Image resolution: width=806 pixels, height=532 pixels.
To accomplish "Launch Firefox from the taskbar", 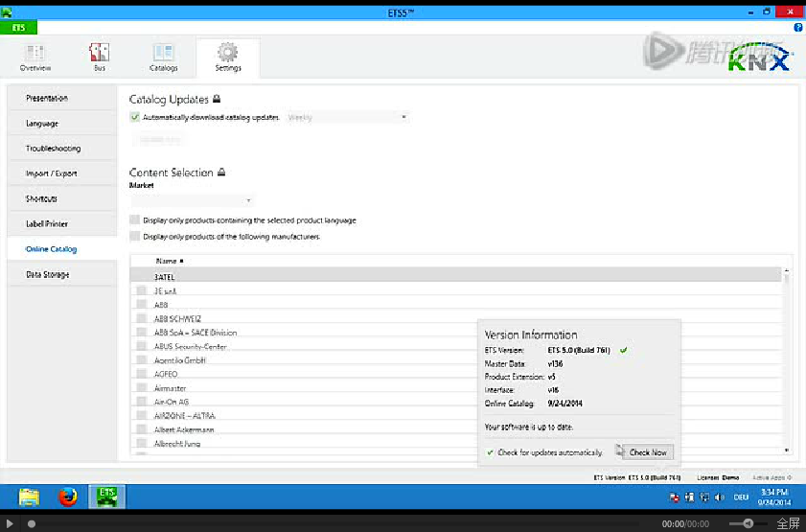I will pyautogui.click(x=67, y=497).
